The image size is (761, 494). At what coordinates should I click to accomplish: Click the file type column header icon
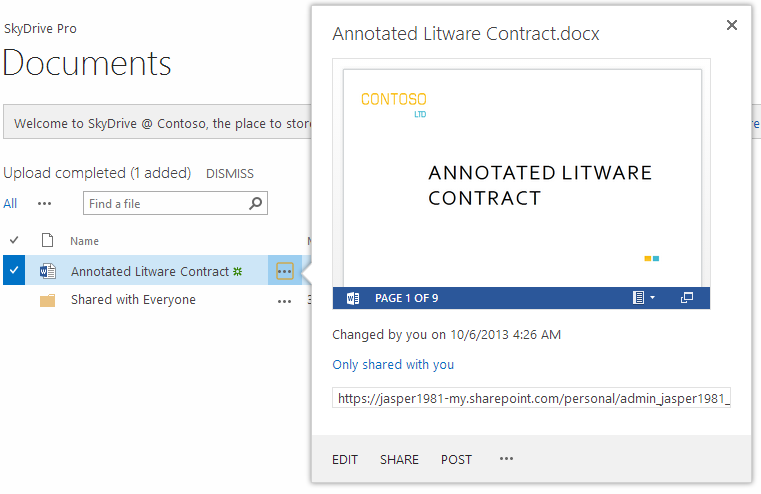click(x=47, y=240)
